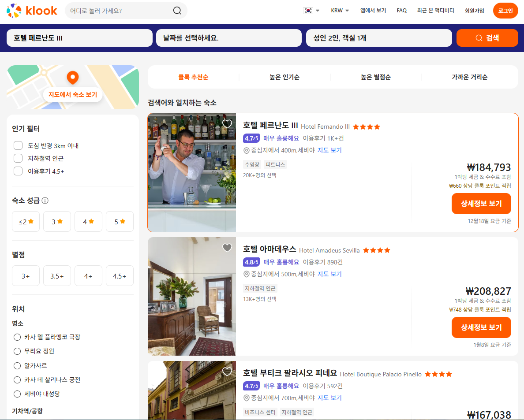Check 도심 반경 3km 이내 filter
Viewport: 524px width, 420px height.
coord(18,145)
